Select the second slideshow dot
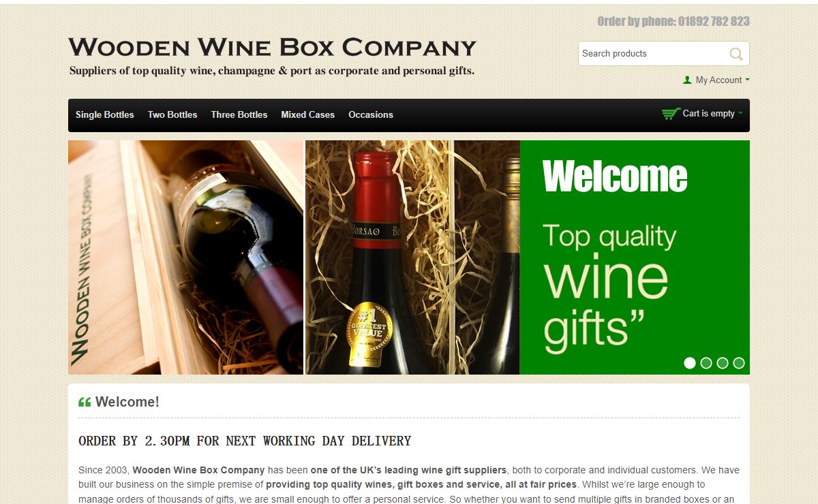The width and height of the screenshot is (818, 504). coord(706,363)
